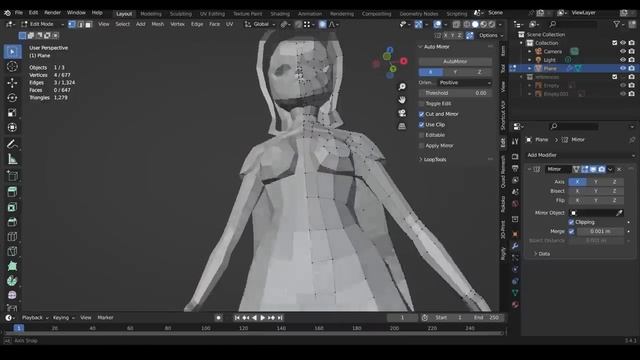Adjust the Merge distance 0.001 m field
640x360 pixels.
point(600,231)
